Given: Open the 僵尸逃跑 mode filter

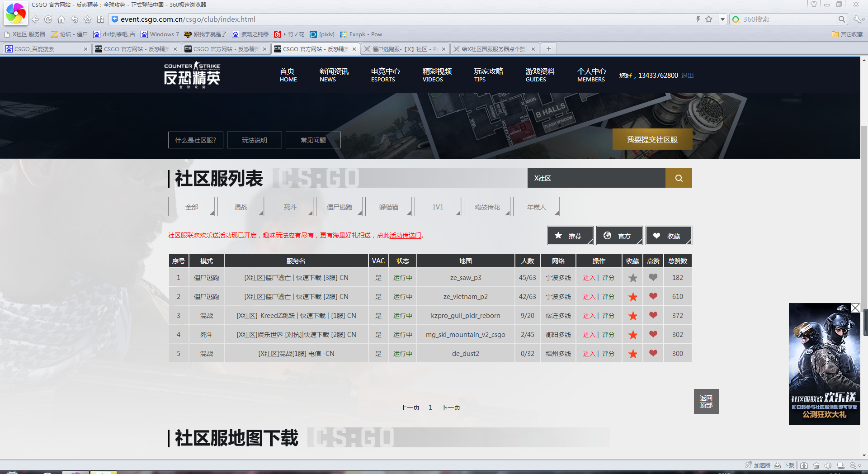Looking at the screenshot, I should point(339,207).
